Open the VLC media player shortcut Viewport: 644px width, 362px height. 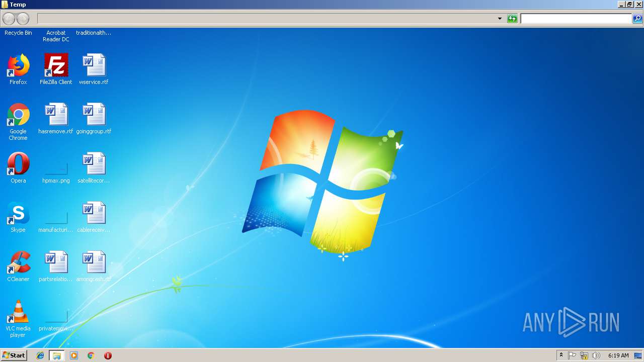tap(18, 312)
